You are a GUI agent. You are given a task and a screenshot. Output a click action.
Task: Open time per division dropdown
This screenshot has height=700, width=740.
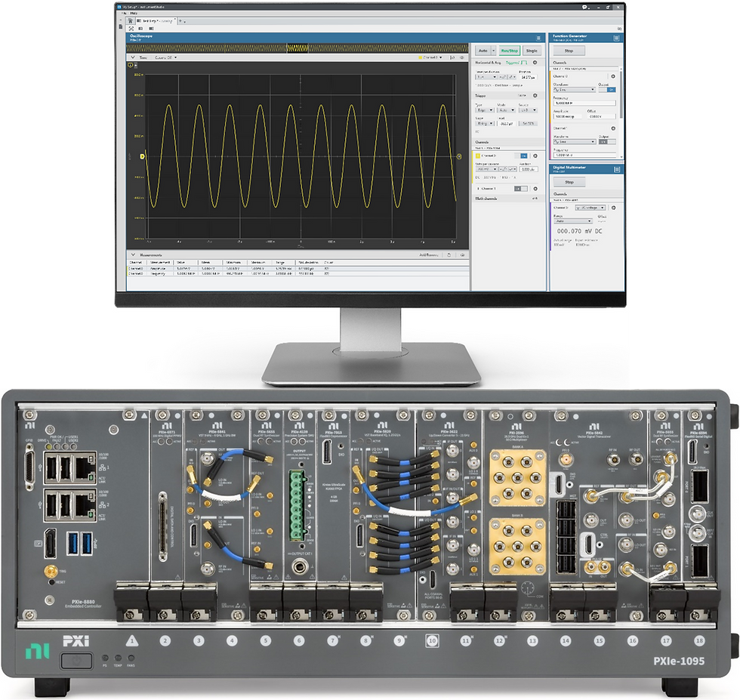point(486,77)
